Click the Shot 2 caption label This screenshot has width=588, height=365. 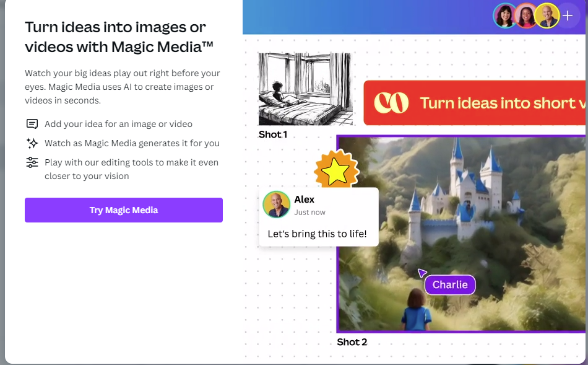(x=352, y=342)
